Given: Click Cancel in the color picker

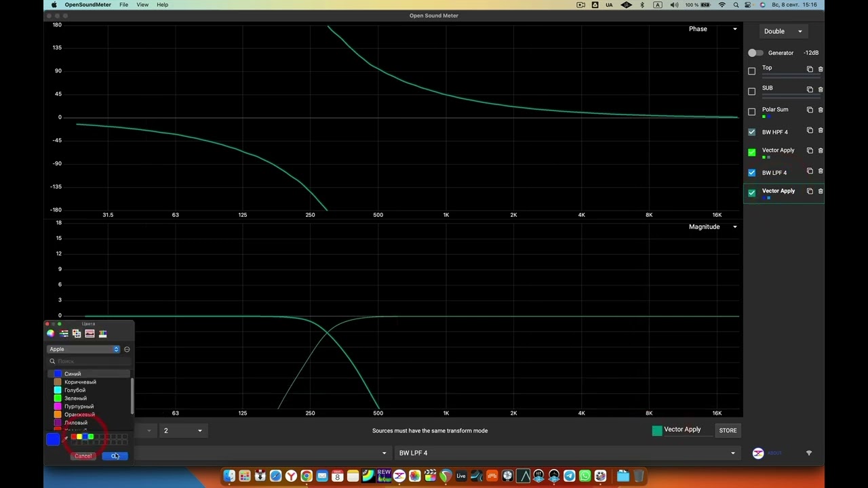Looking at the screenshot, I should (x=83, y=456).
